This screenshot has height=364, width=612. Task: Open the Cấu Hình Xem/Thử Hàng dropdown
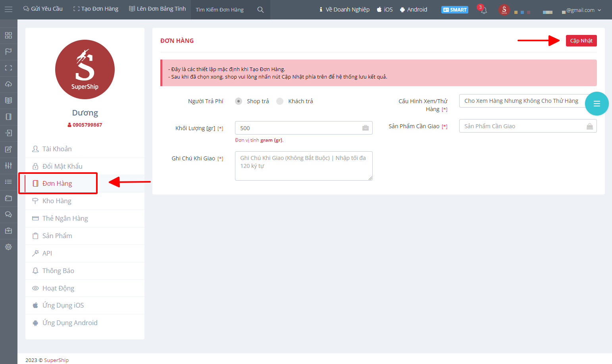click(x=528, y=101)
